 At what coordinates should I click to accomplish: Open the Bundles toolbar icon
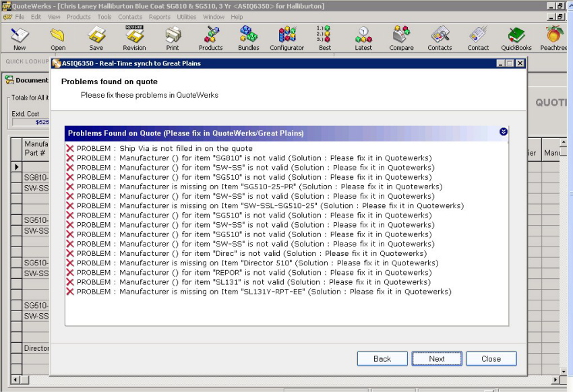[249, 38]
